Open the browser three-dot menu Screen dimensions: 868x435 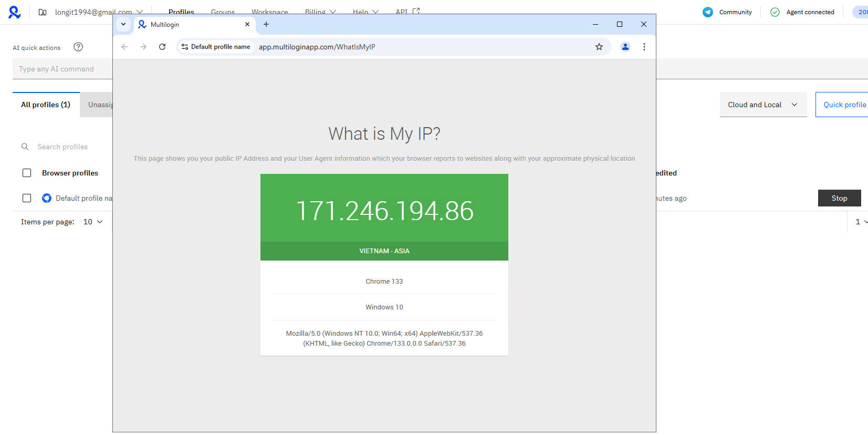click(644, 47)
